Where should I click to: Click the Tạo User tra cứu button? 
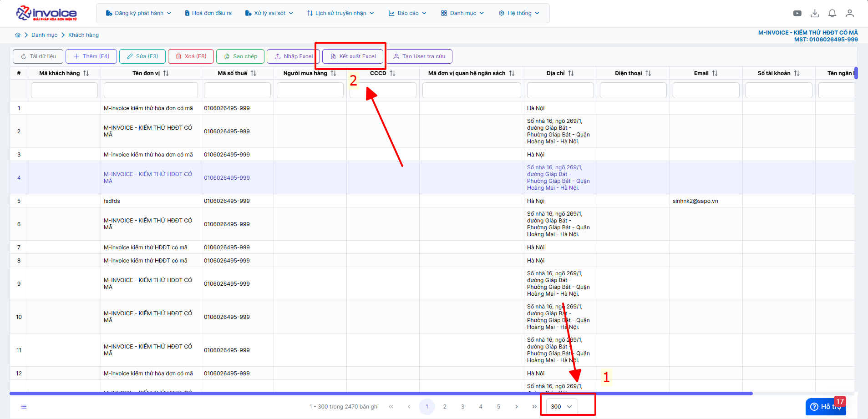click(419, 56)
